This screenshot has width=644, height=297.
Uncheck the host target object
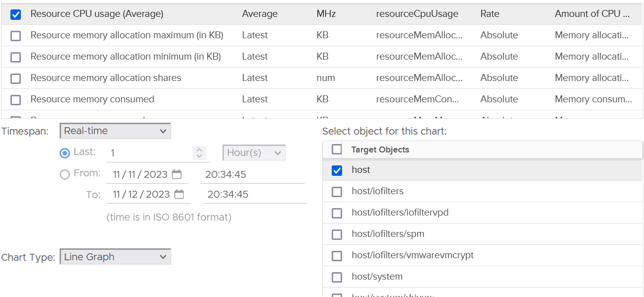337,170
